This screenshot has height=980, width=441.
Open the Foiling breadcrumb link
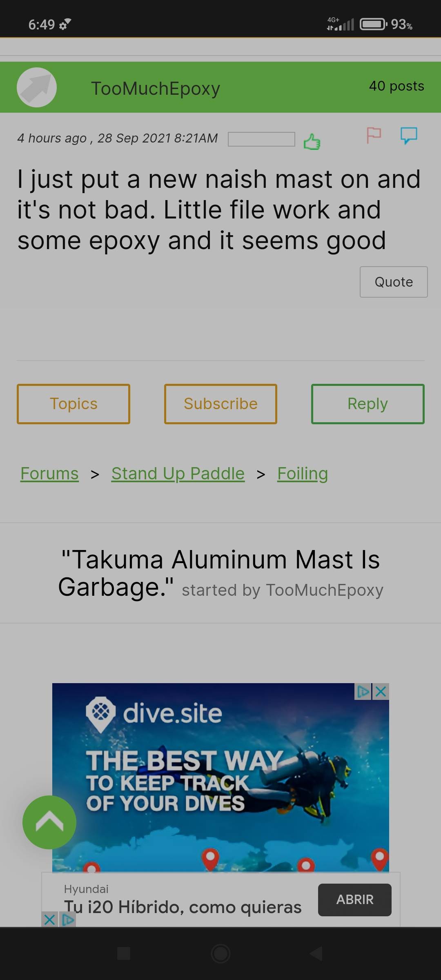pos(303,474)
